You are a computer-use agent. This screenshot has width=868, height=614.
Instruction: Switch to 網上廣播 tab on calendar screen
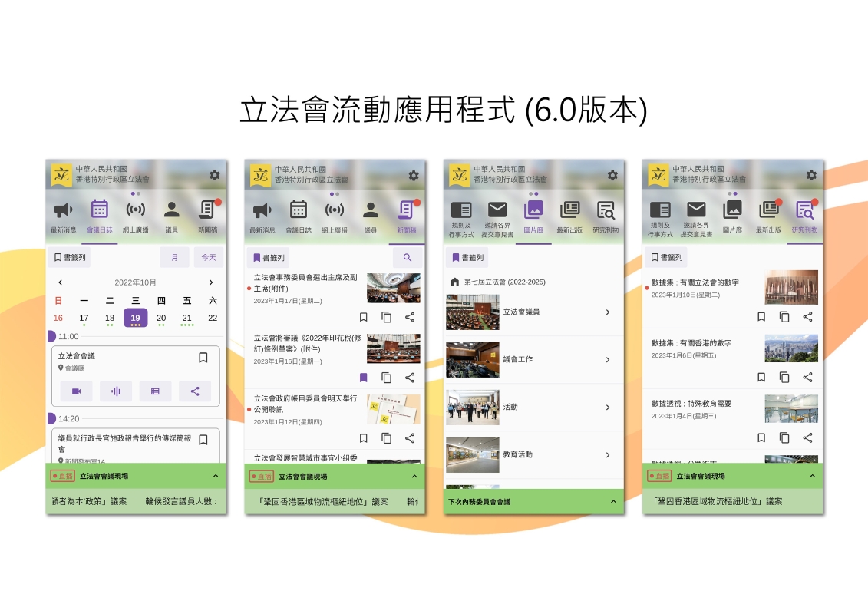click(136, 215)
